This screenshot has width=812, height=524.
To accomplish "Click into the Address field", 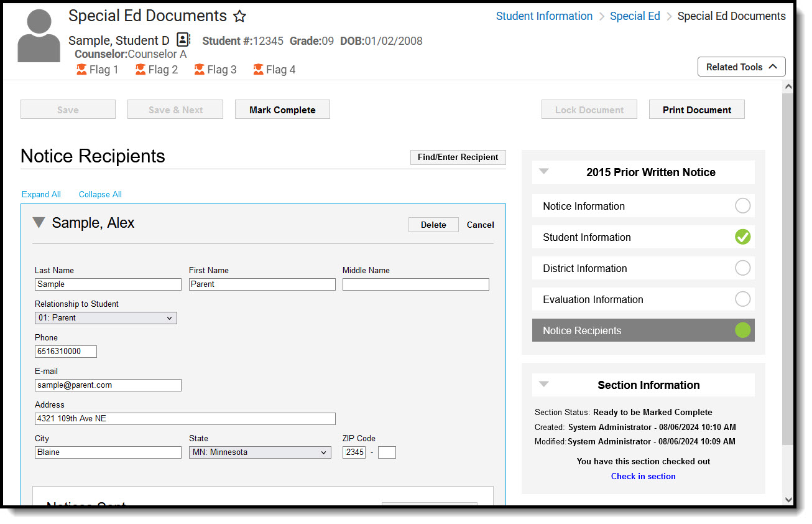I will (185, 419).
